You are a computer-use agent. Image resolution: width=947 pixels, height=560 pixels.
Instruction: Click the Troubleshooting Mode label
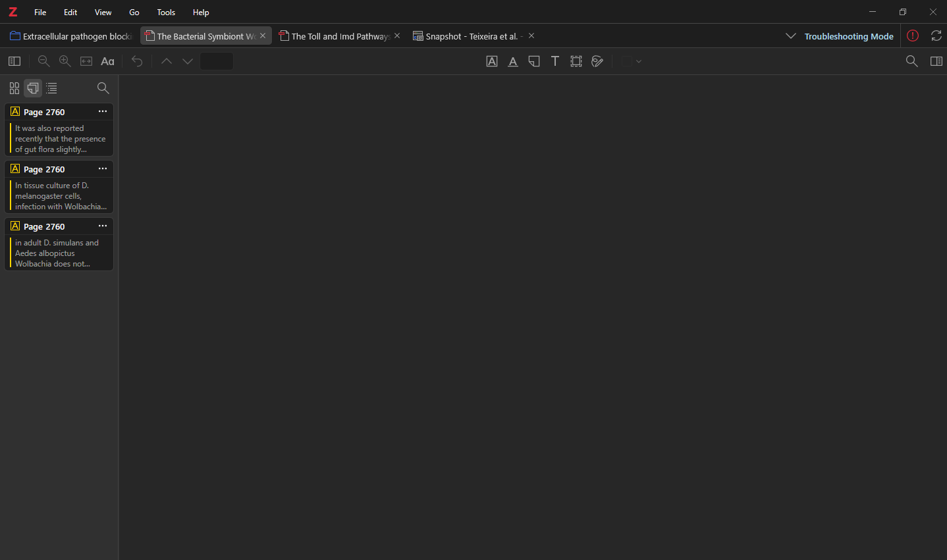coord(849,36)
